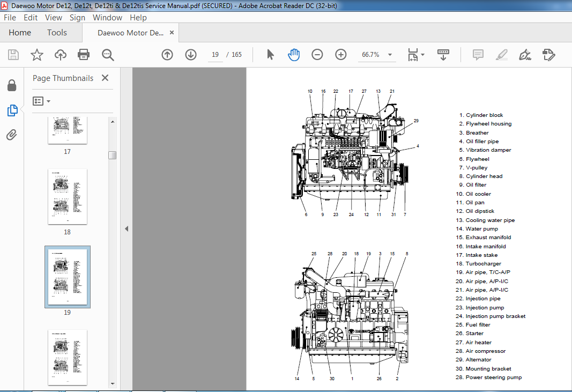Click the '14. Water pump' legend entry
This screenshot has width=572, height=392.
[477, 229]
